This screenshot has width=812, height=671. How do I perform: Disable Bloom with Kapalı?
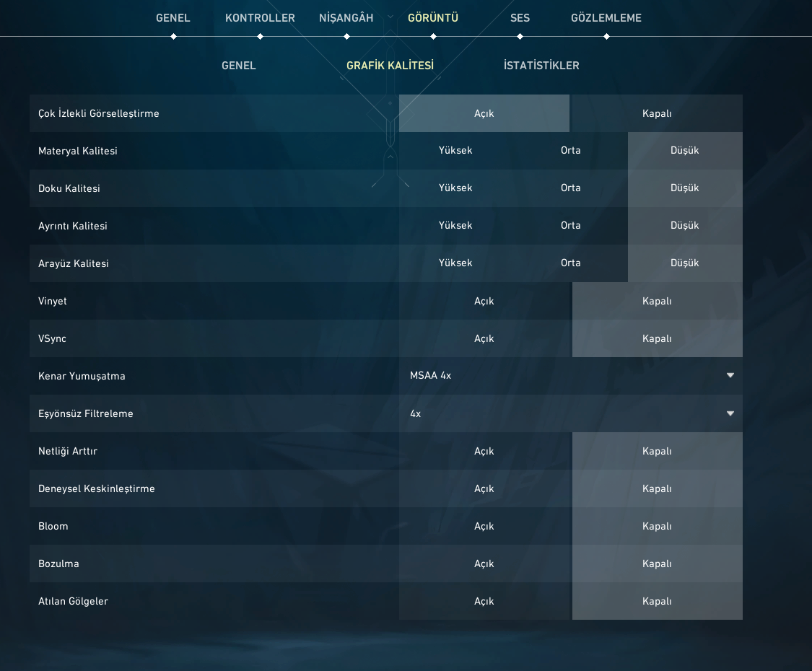[657, 526]
